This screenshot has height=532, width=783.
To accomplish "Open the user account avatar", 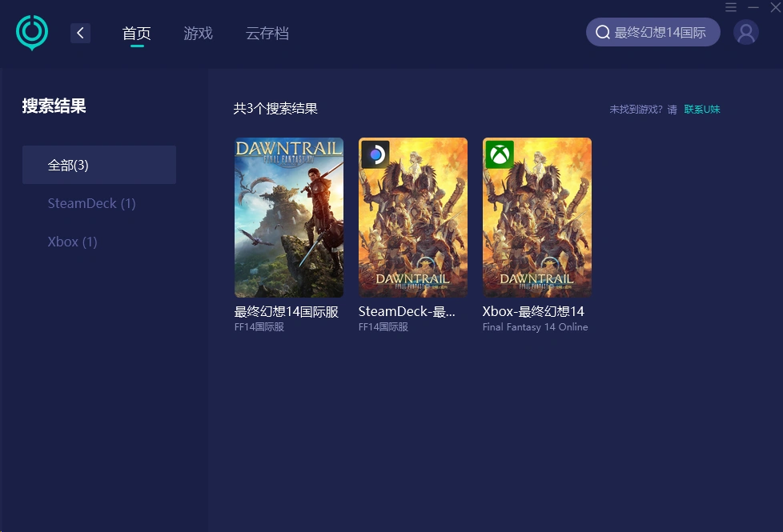I will pos(746,33).
